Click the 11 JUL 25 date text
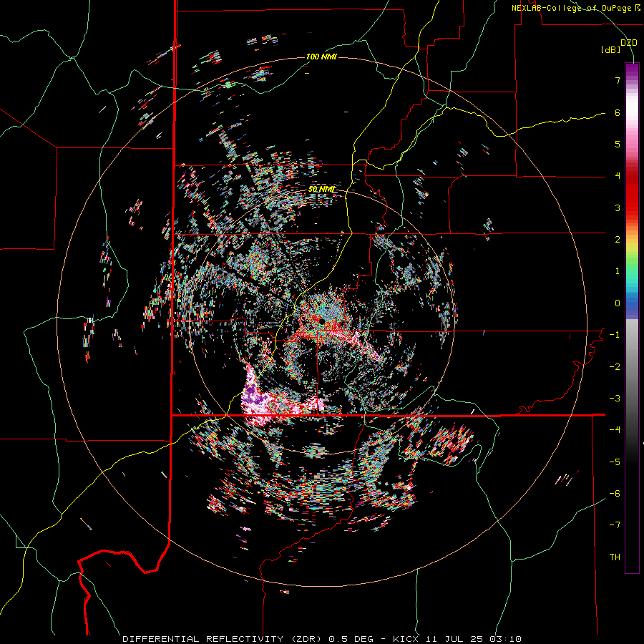644x644 pixels. [453, 639]
